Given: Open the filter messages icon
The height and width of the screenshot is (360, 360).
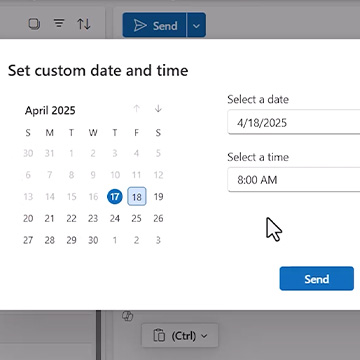Looking at the screenshot, I should pyautogui.click(x=59, y=23).
